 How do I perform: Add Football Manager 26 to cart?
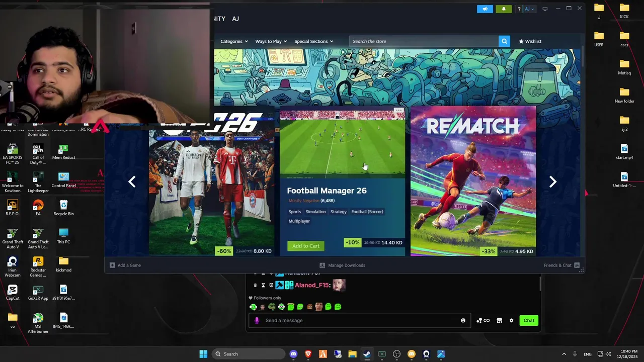[x=306, y=246]
